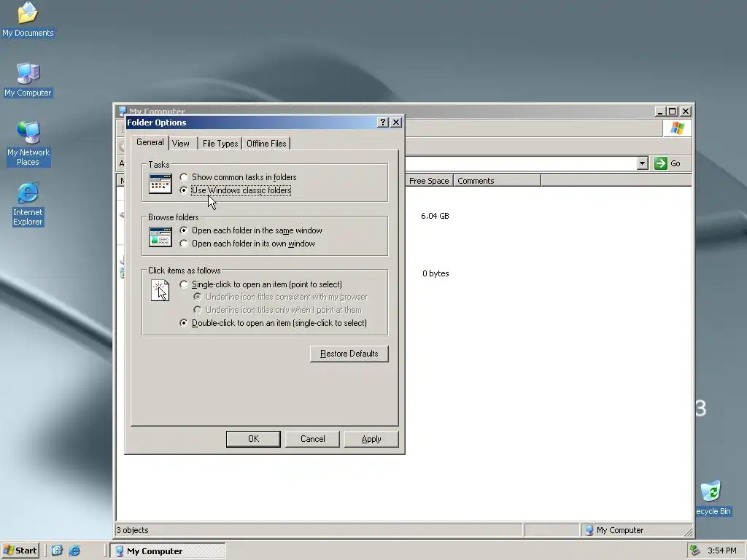Click the 3 objects status bar text
747x560 pixels.
coord(133,530)
